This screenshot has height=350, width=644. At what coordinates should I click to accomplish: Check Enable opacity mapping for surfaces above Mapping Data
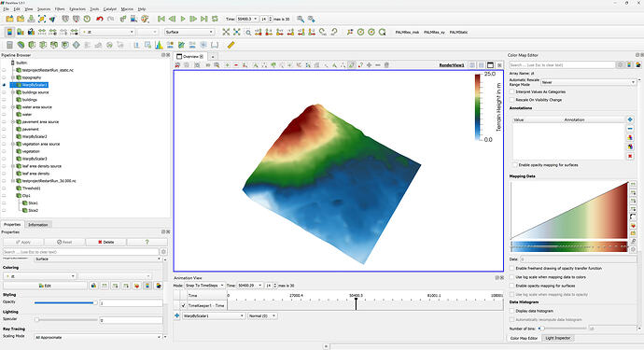[515, 164]
